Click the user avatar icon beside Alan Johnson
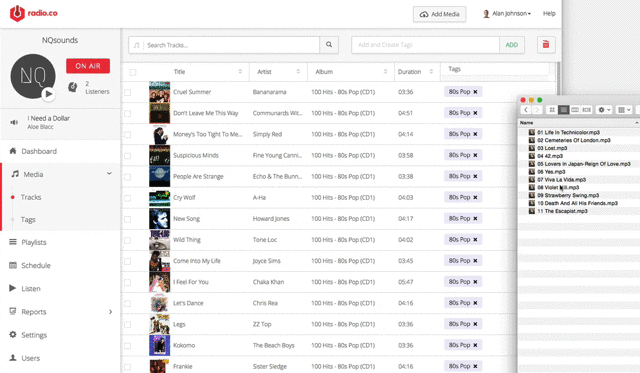Image resolution: width=640 pixels, height=373 pixels. [x=486, y=14]
